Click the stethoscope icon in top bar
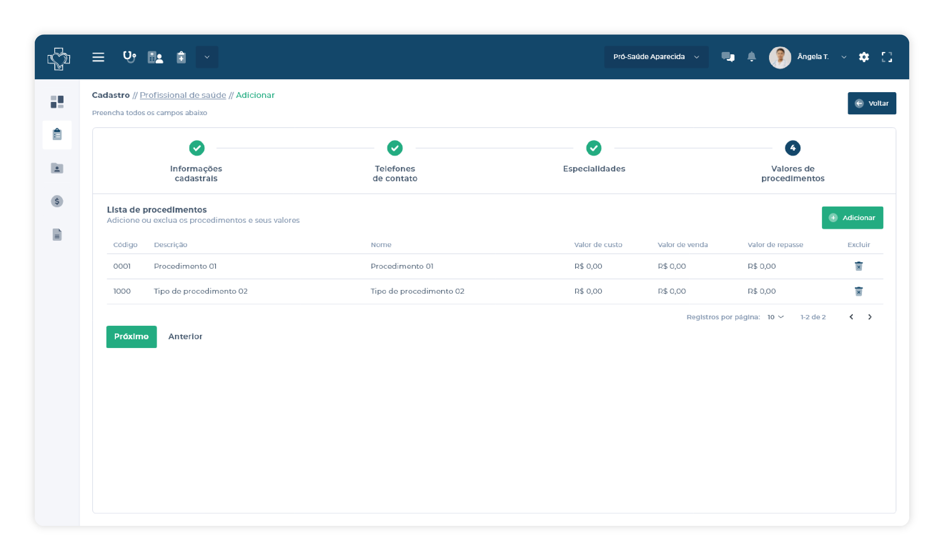The height and width of the screenshot is (560, 944). pos(129,57)
